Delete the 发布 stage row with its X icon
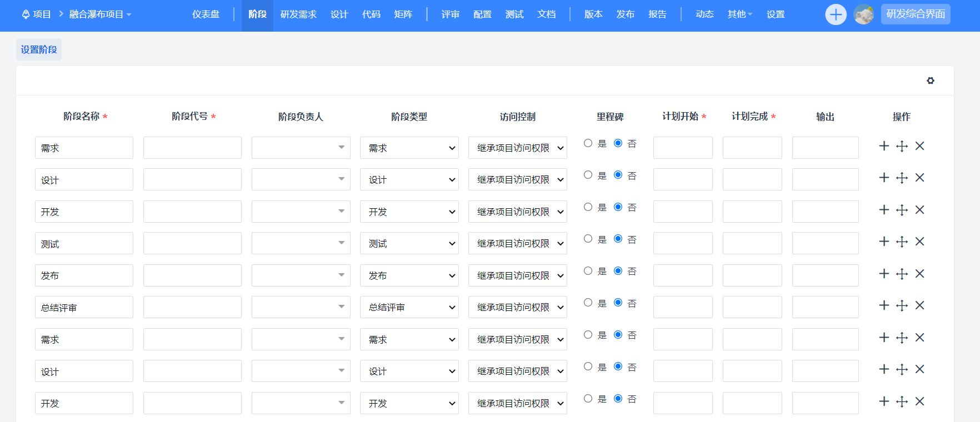 919,274
